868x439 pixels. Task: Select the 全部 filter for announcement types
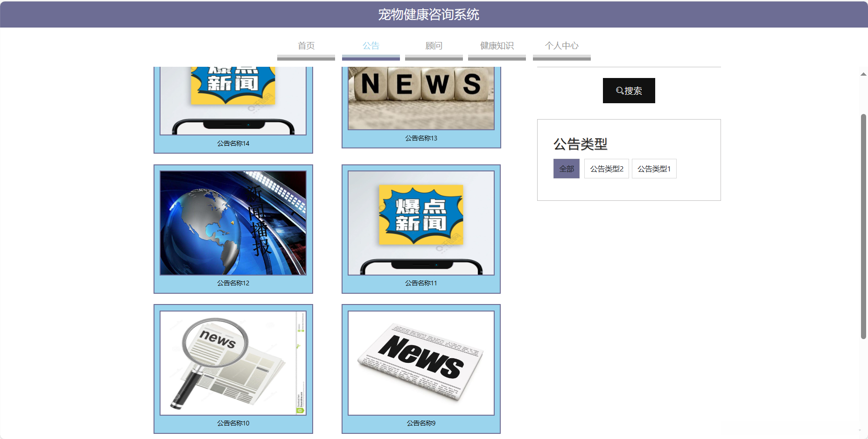566,168
